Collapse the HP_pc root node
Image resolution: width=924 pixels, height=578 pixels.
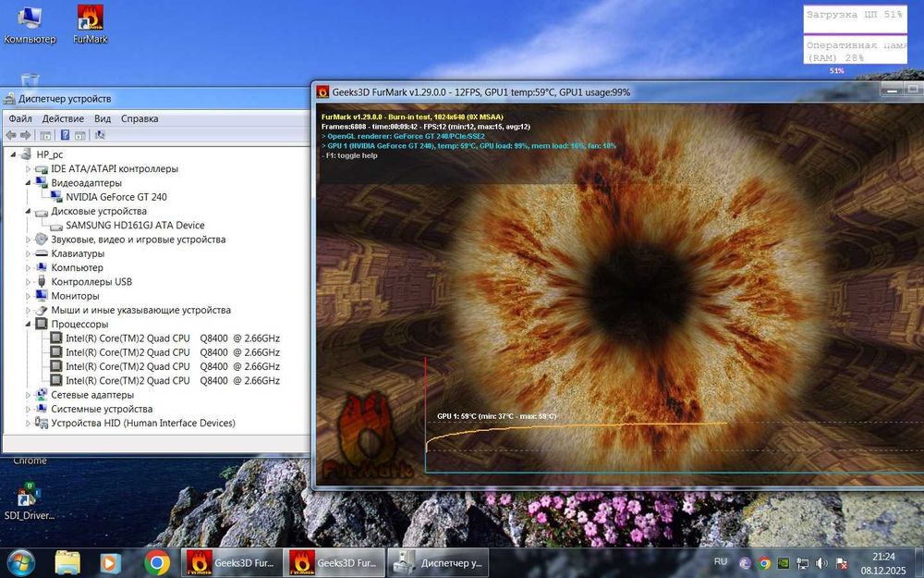[13, 154]
